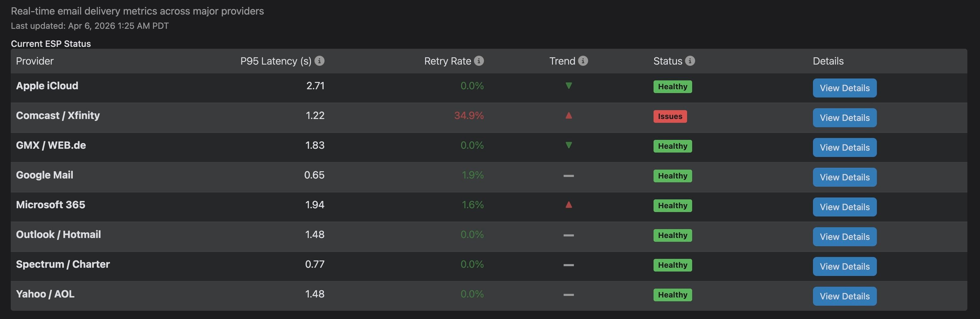Click the P95 Latency info icon
This screenshot has height=319, width=980.
click(x=319, y=61)
